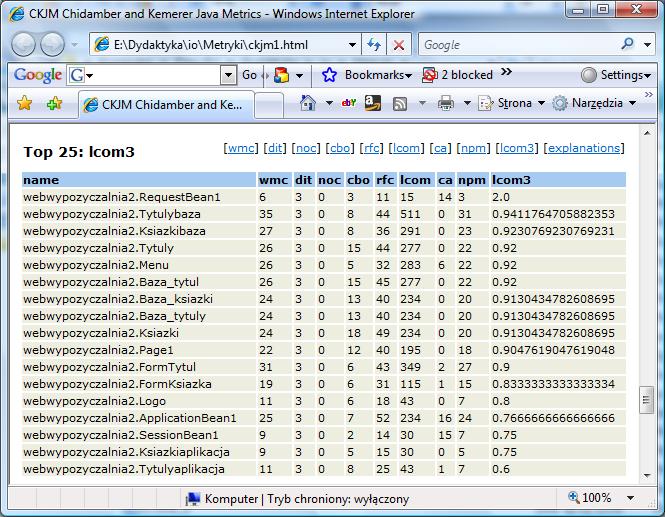665x517 pixels.
Task: Expand the Google toolbar Settings dropdown
Action: coord(615,75)
